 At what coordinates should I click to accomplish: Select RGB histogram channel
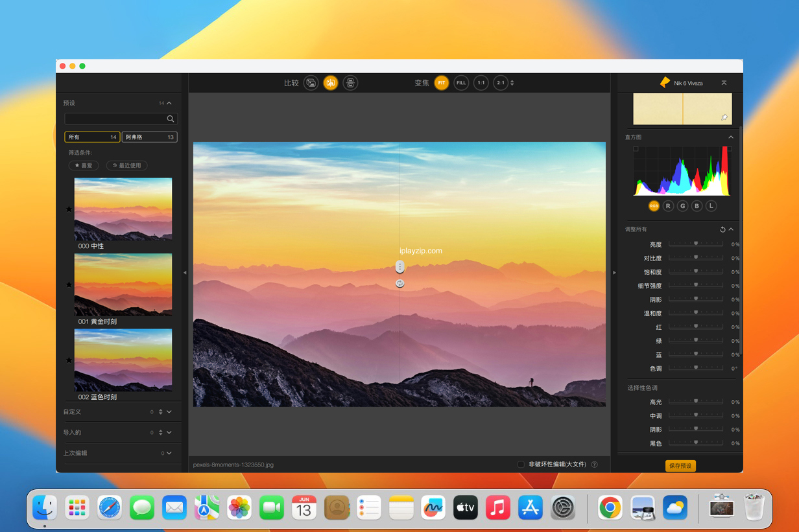point(654,206)
